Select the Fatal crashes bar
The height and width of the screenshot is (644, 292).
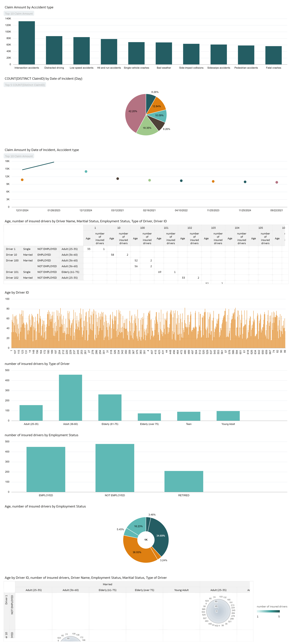(x=273, y=55)
